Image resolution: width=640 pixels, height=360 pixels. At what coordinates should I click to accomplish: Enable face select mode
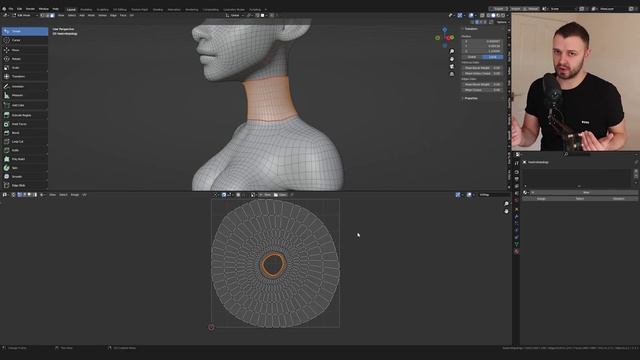point(52,16)
